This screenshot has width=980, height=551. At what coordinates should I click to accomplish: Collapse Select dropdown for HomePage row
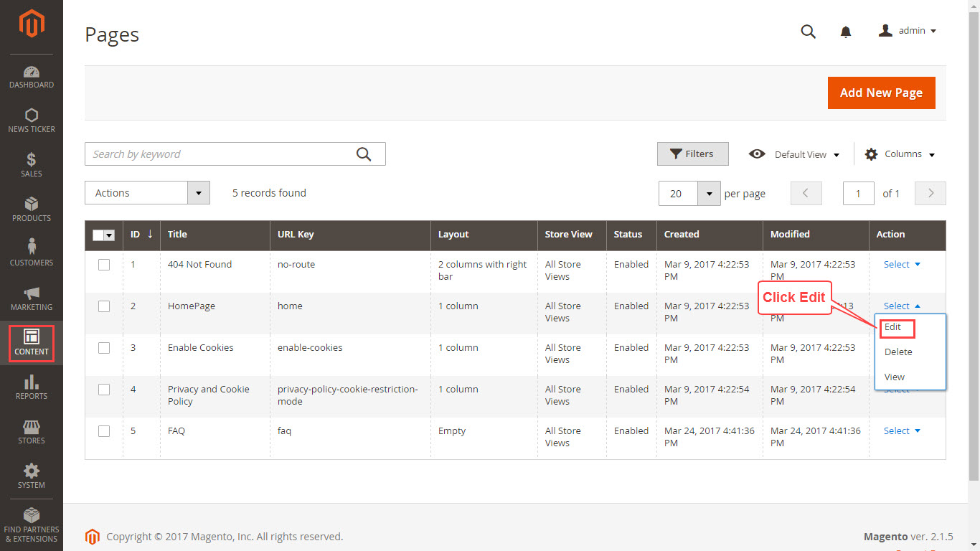point(902,306)
